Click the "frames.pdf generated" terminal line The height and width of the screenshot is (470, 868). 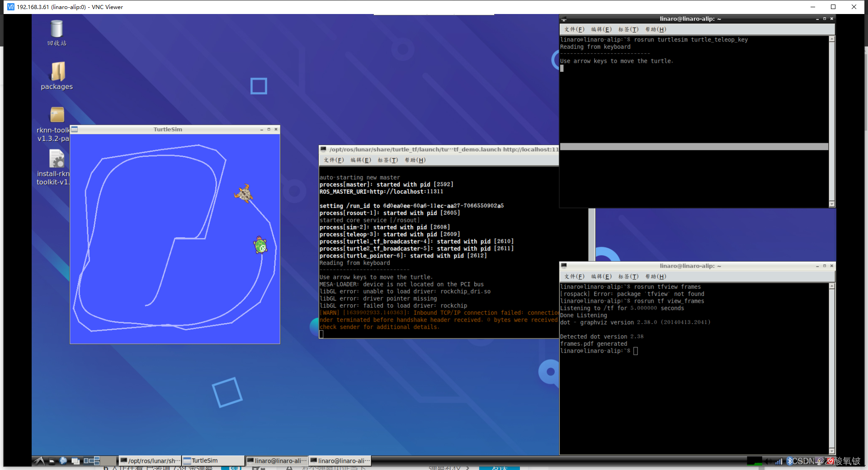pyautogui.click(x=594, y=344)
